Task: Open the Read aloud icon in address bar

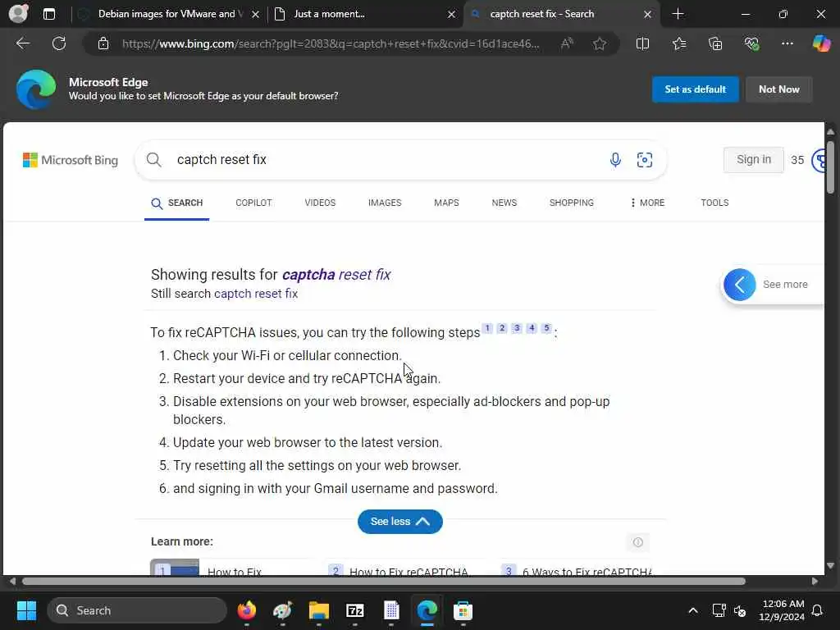Action: (x=566, y=43)
